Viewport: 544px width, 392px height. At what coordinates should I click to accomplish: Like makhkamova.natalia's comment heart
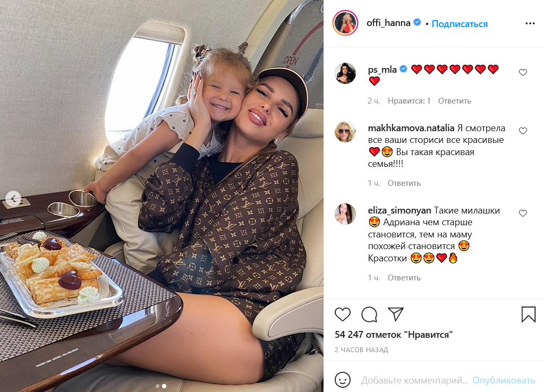pos(523,131)
